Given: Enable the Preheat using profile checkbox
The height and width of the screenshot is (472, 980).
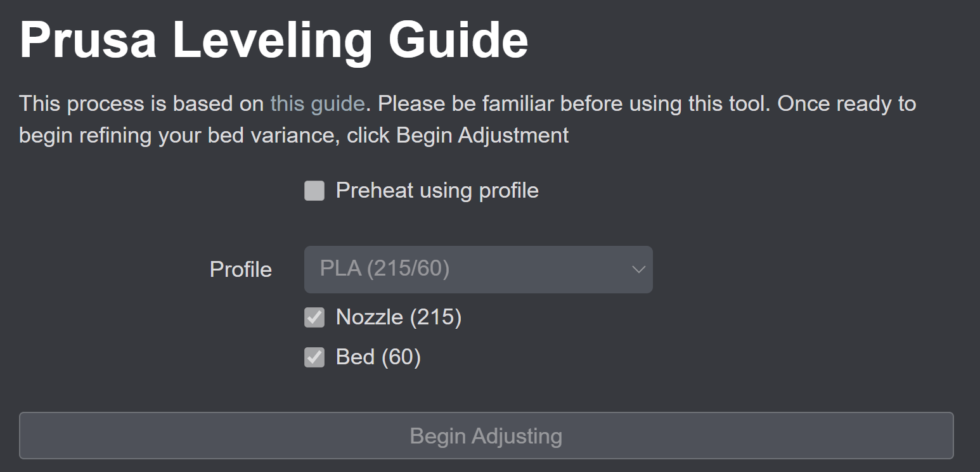Looking at the screenshot, I should (314, 191).
